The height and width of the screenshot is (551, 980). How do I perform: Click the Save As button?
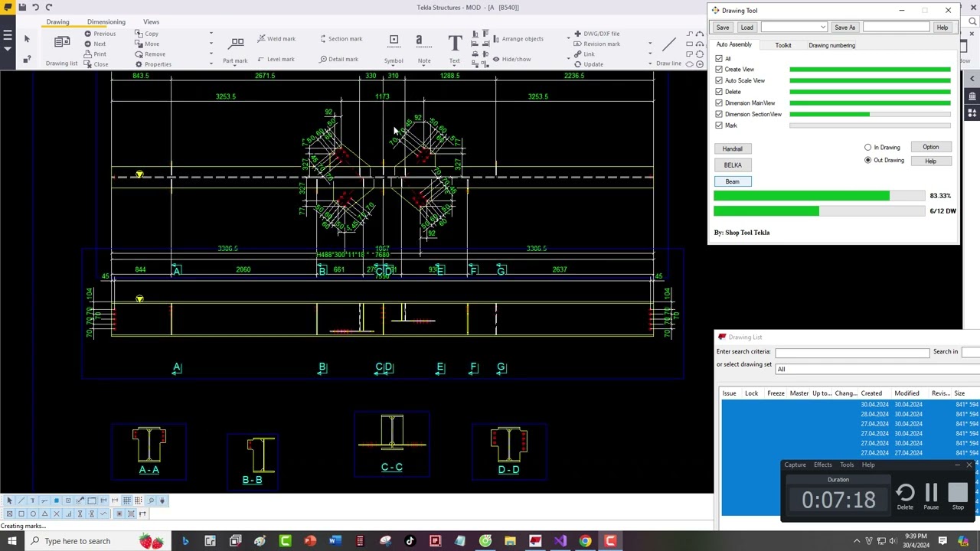click(844, 28)
